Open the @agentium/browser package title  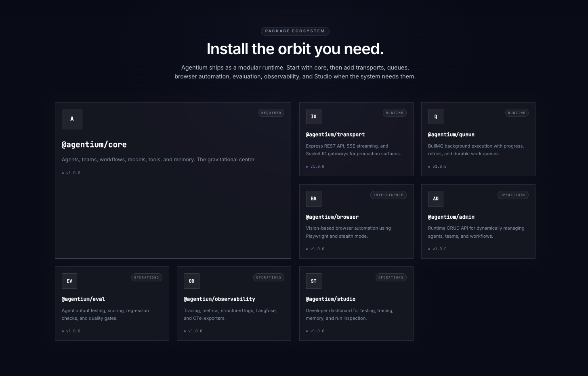click(332, 217)
